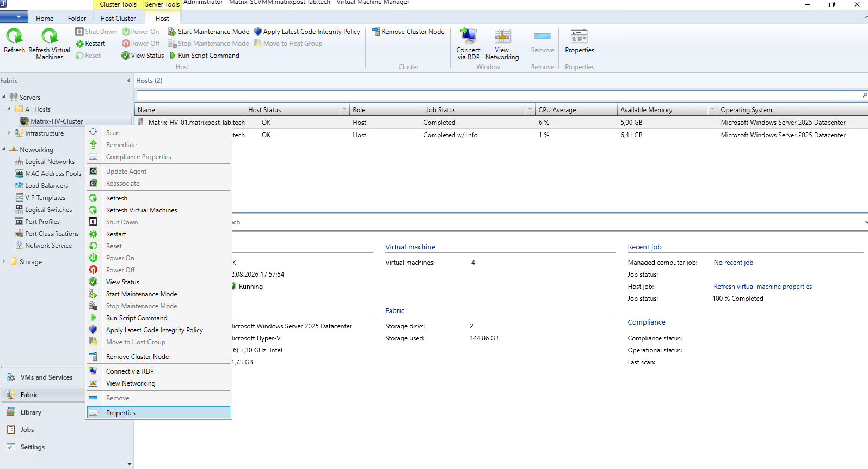Collapse the Fabric navigation pane
Image resolution: width=868 pixels, height=469 pixels.
click(129, 81)
